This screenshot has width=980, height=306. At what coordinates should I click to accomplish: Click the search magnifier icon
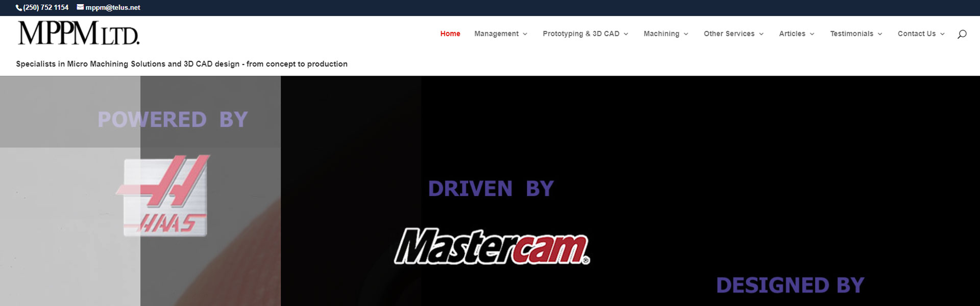[x=962, y=34]
